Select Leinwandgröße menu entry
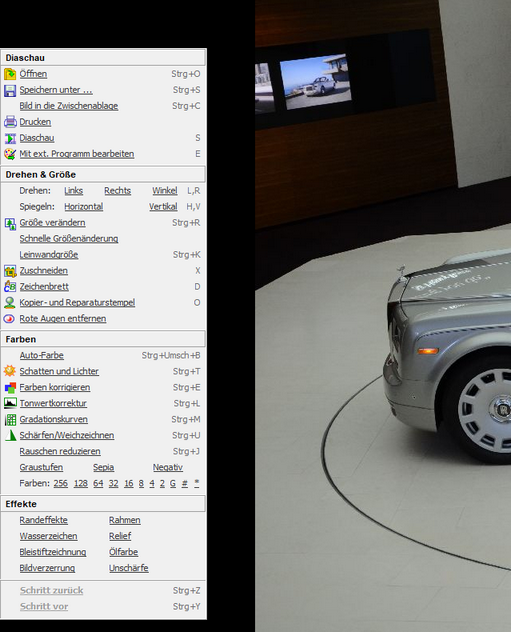The width and height of the screenshot is (511, 632). pos(49,255)
